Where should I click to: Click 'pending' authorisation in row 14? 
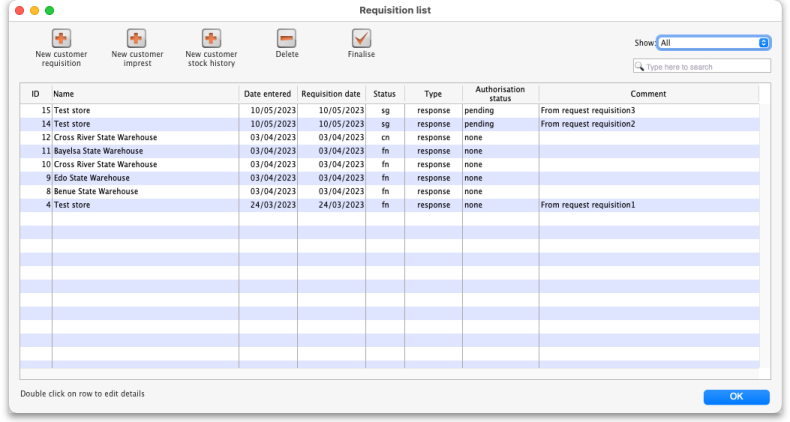click(479, 124)
